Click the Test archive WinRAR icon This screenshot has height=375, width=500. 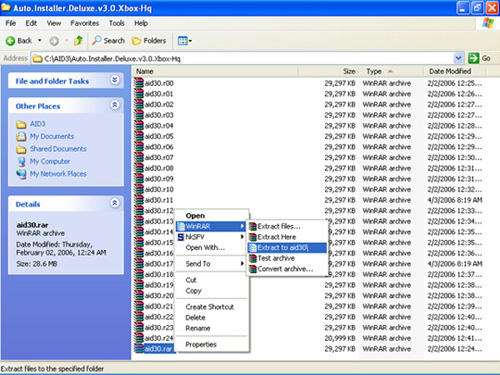coord(253,258)
